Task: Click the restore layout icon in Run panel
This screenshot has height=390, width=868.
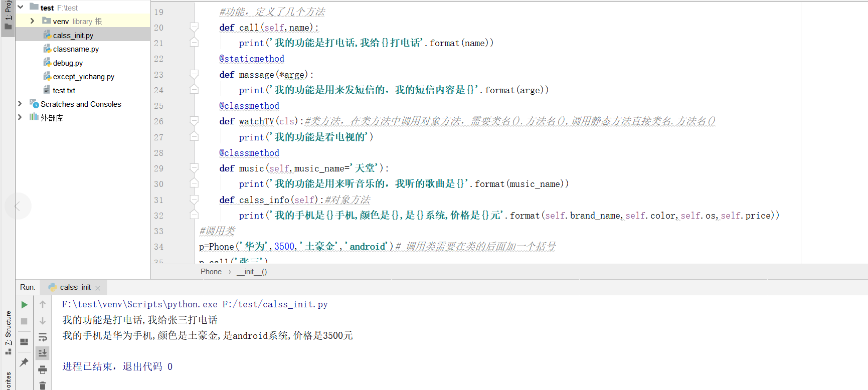Action: [x=24, y=342]
